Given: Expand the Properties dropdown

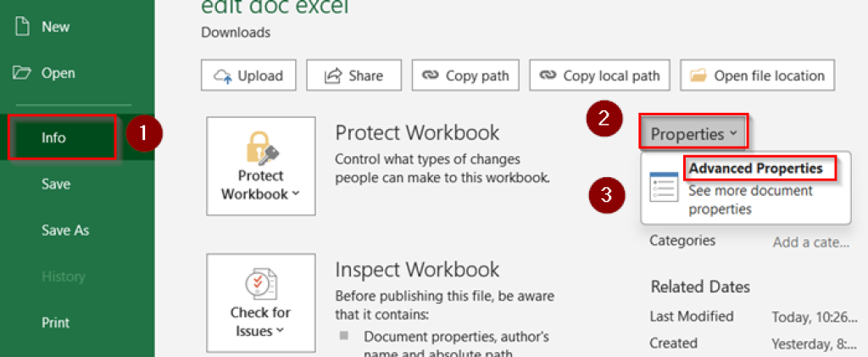Looking at the screenshot, I should coord(693,134).
